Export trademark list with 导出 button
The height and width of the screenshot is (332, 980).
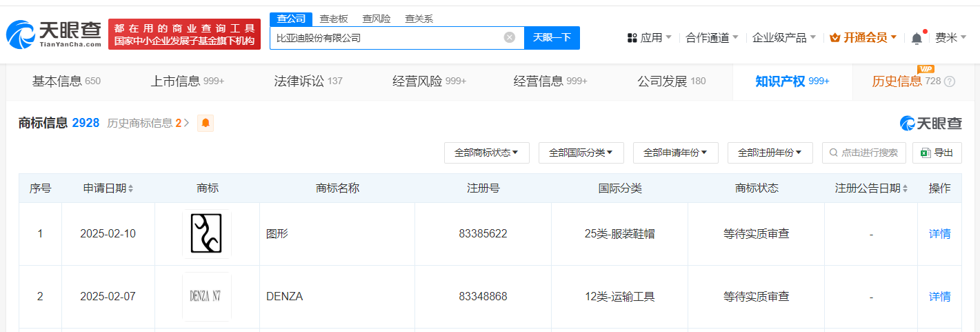coord(937,153)
